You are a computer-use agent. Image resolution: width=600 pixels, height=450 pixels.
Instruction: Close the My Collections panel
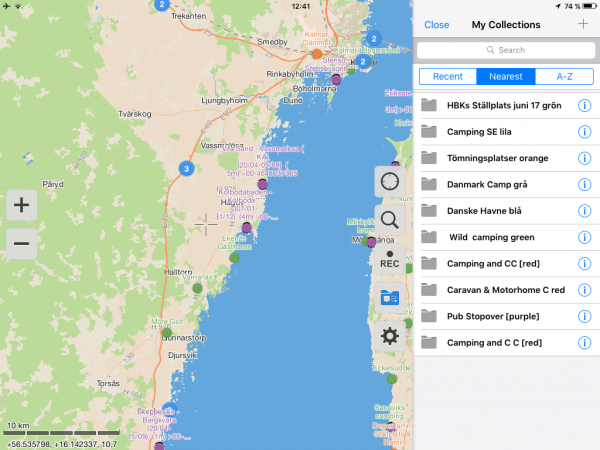[x=437, y=24]
